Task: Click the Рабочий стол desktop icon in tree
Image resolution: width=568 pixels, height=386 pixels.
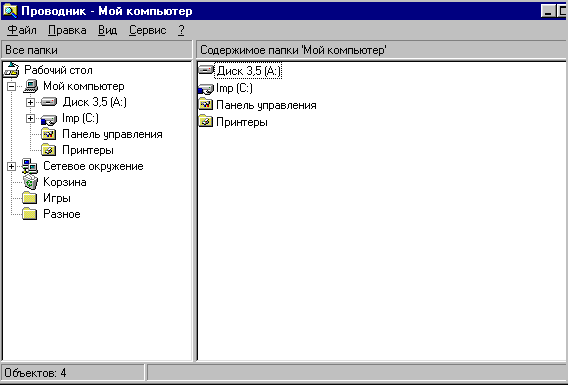Action: point(11,70)
